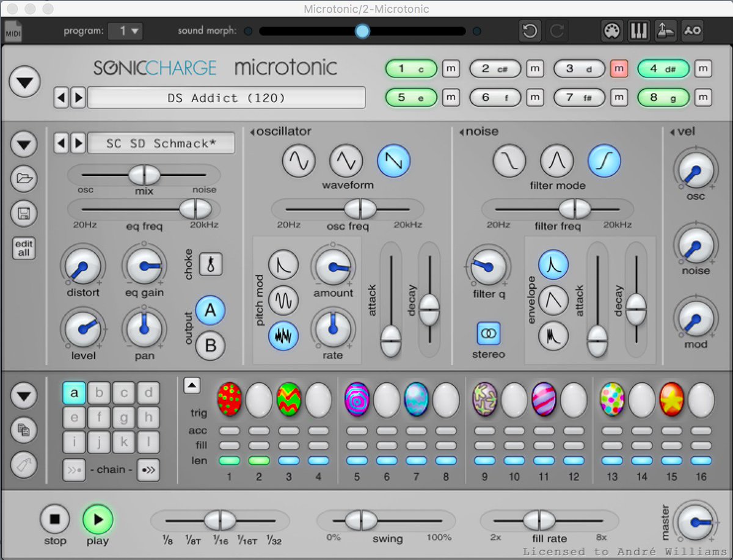733x560 pixels.
Task: Select decaying pitch mod mode
Action: [x=283, y=264]
